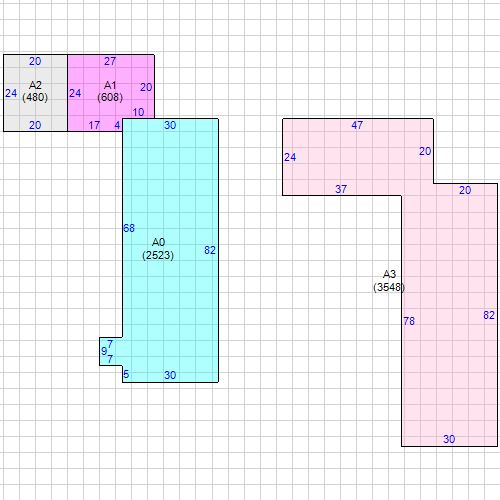Select the 'A3 (3548)' area label
Image resolution: width=500 pixels, height=500 pixels.
pos(389,281)
